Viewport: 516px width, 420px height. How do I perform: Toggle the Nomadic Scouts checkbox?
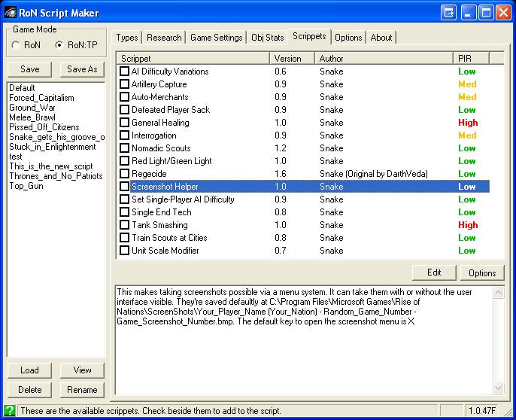(x=125, y=148)
